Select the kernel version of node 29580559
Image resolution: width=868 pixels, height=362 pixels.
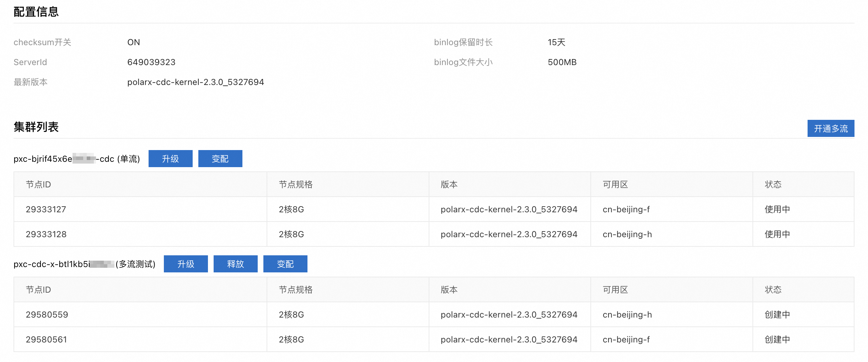pos(509,315)
